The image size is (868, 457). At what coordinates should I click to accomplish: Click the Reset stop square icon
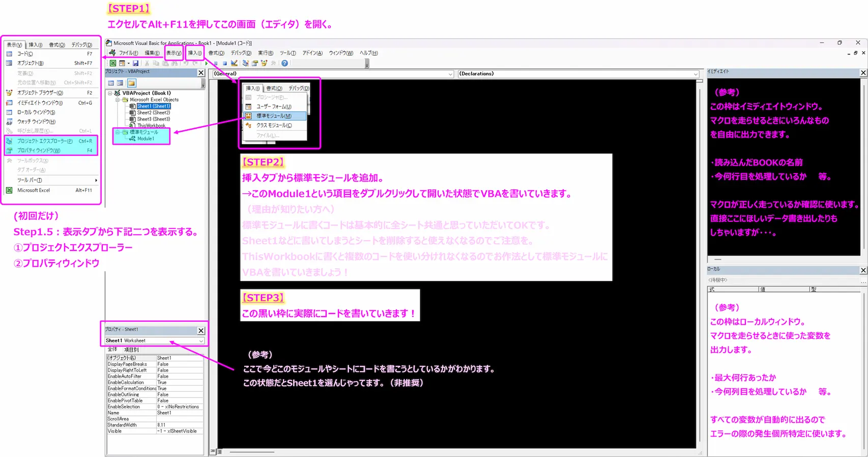point(225,63)
